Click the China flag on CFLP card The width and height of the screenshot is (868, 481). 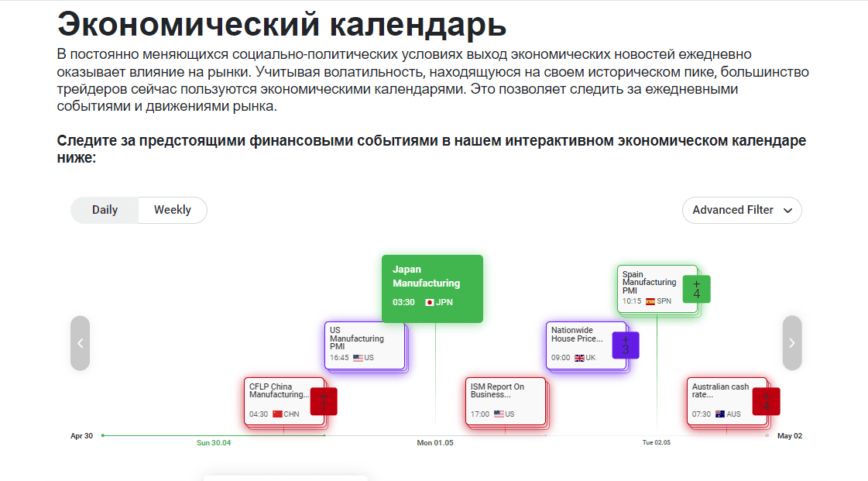point(277,414)
